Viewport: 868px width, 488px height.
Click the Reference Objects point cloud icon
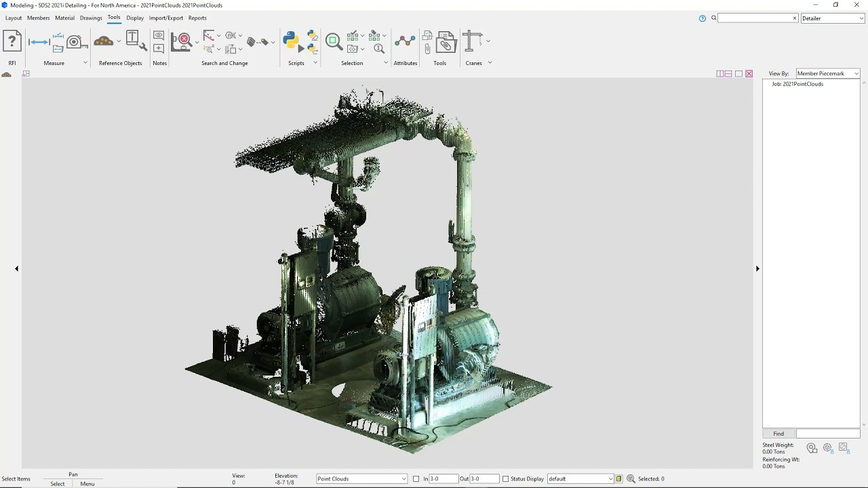pyautogui.click(x=104, y=41)
